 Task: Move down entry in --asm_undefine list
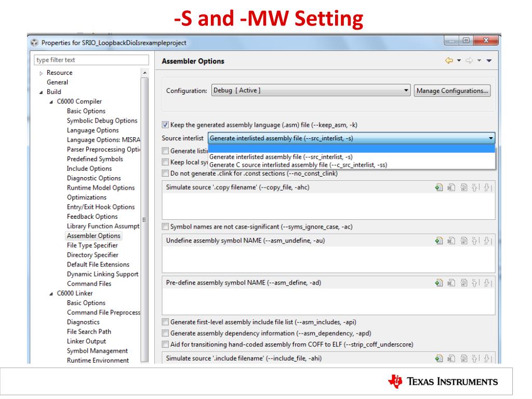[487, 241]
